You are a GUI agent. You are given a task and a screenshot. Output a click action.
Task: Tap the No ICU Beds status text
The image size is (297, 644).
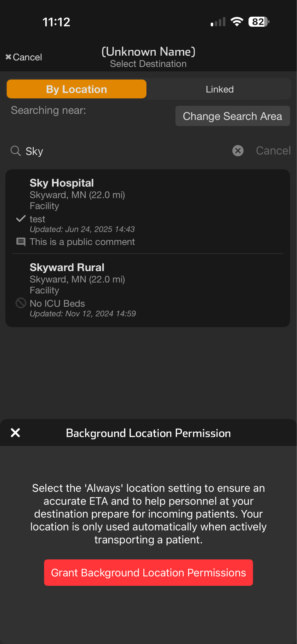57,303
